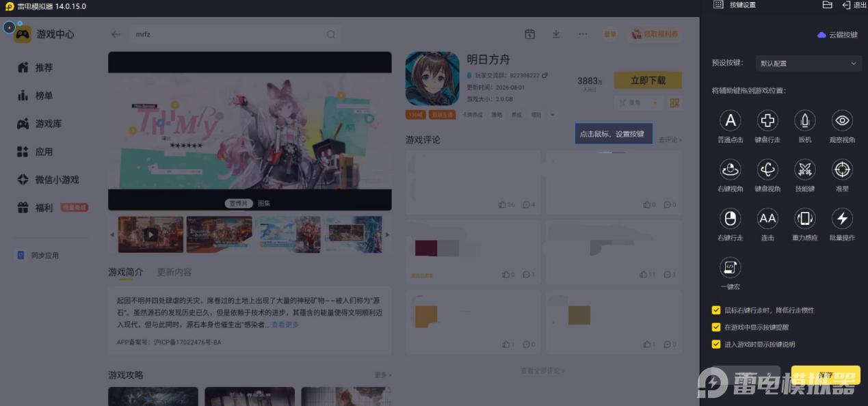The image size is (868, 406).
Task: Switch gallery to 宣传片 tab
Action: pos(239,204)
